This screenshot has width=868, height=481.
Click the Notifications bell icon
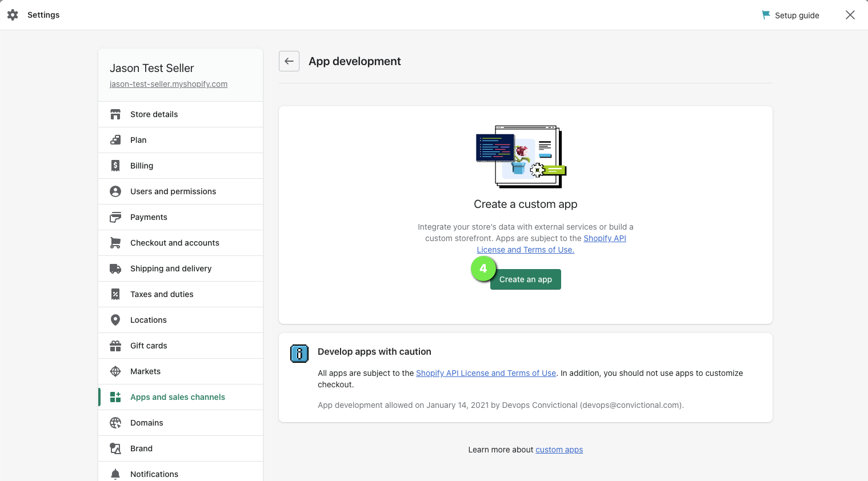[115, 474]
